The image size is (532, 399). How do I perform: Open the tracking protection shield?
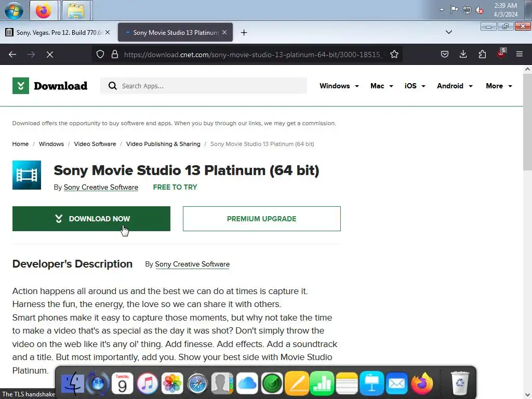(100, 54)
